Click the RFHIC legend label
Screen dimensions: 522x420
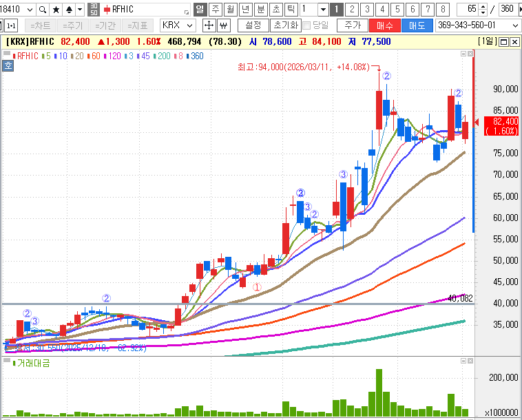click(25, 56)
